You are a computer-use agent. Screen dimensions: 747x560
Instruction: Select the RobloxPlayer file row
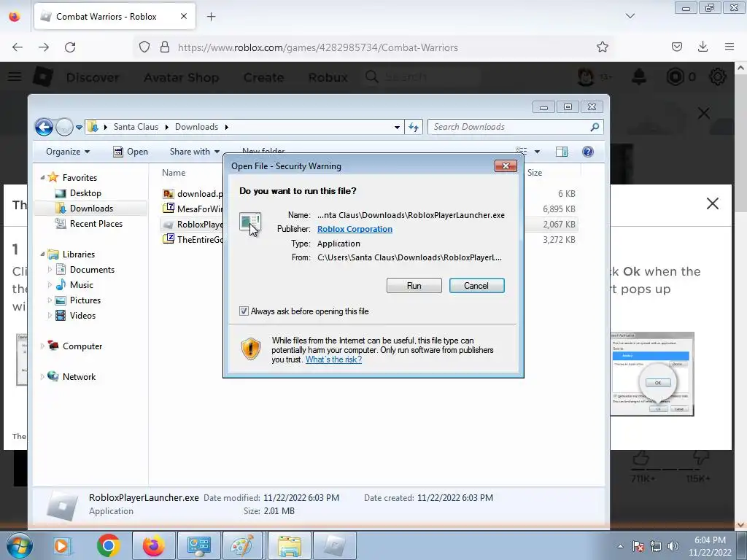pos(193,225)
